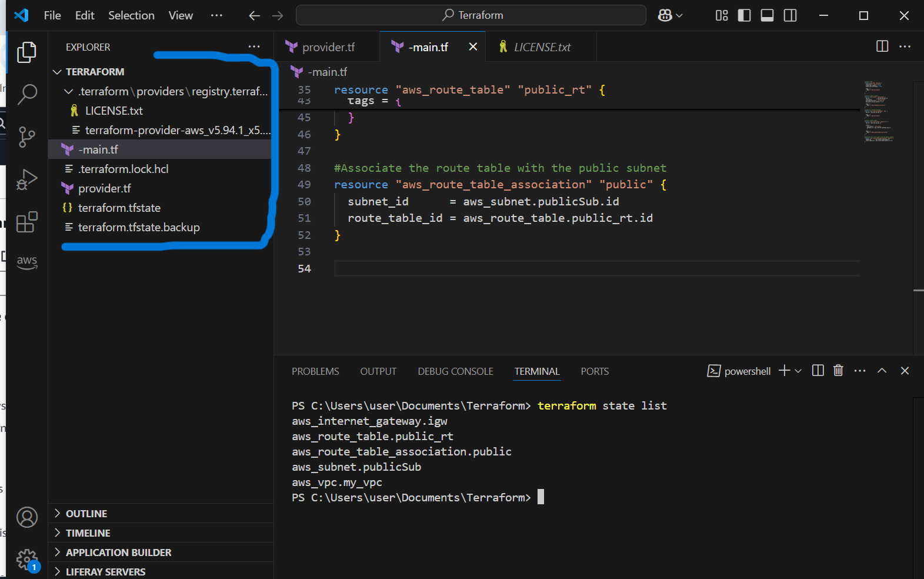Click the VS Code logo icon
The image size is (924, 579).
[x=21, y=15]
